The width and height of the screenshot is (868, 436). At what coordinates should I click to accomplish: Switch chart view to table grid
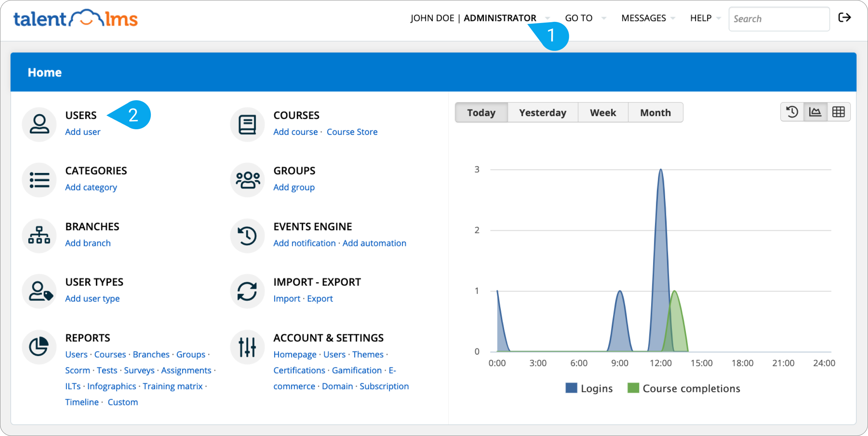click(x=838, y=112)
